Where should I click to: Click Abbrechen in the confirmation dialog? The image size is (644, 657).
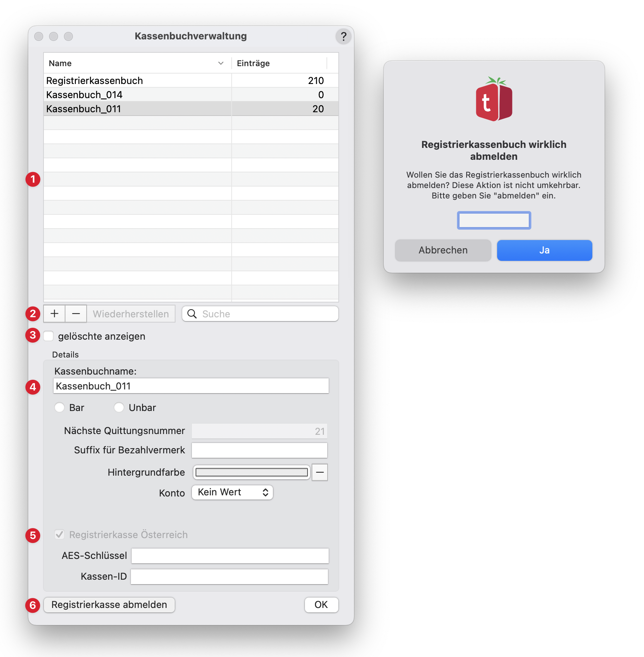point(443,250)
